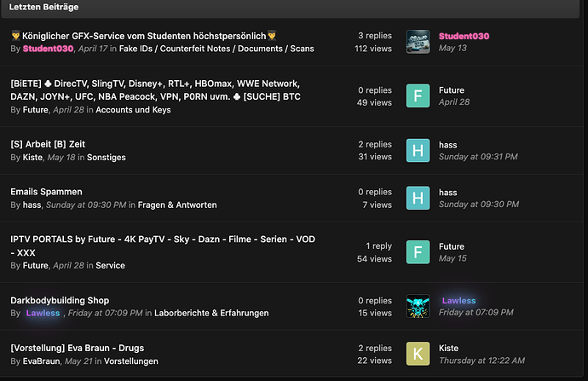Click hass avatar in the Emails Spammen row
This screenshot has height=381, width=588.
click(x=418, y=199)
